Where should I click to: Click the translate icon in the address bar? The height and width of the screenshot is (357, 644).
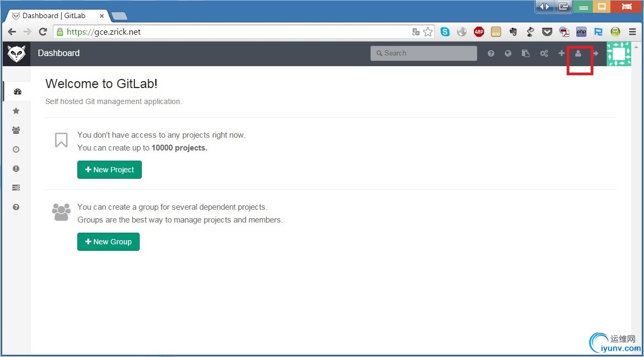pos(416,32)
